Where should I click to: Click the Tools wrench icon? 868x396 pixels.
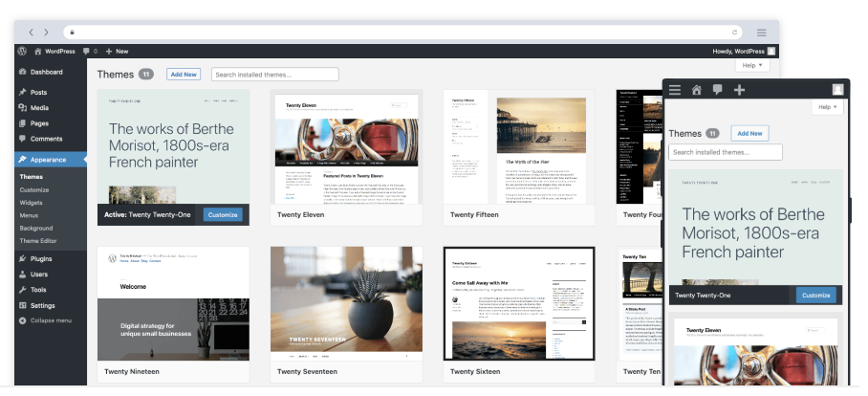23,290
